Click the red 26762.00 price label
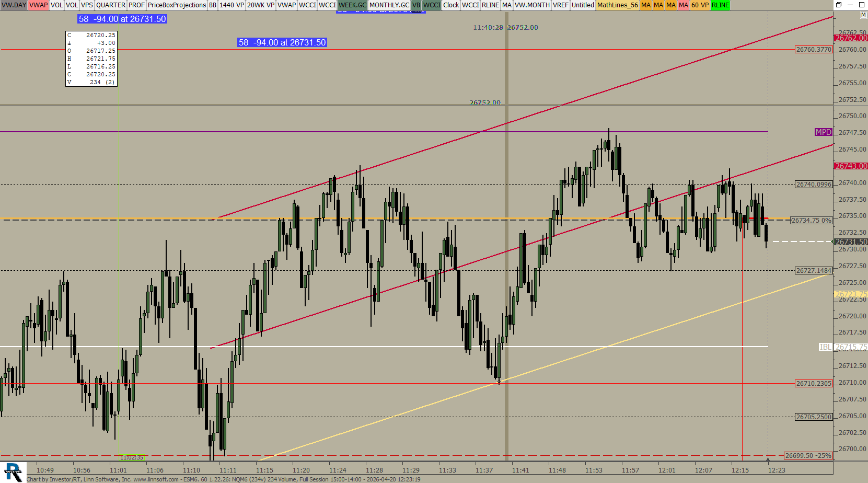868x483 pixels. (850, 38)
